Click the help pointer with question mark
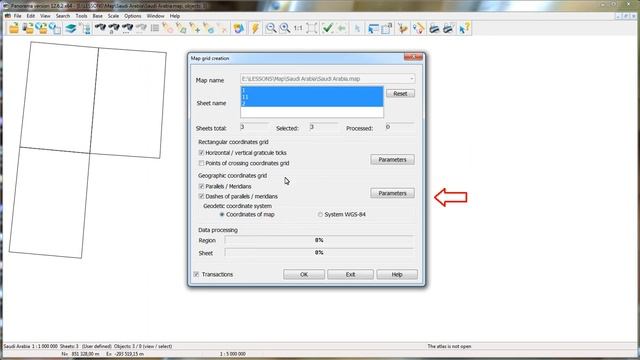 pos(464,28)
